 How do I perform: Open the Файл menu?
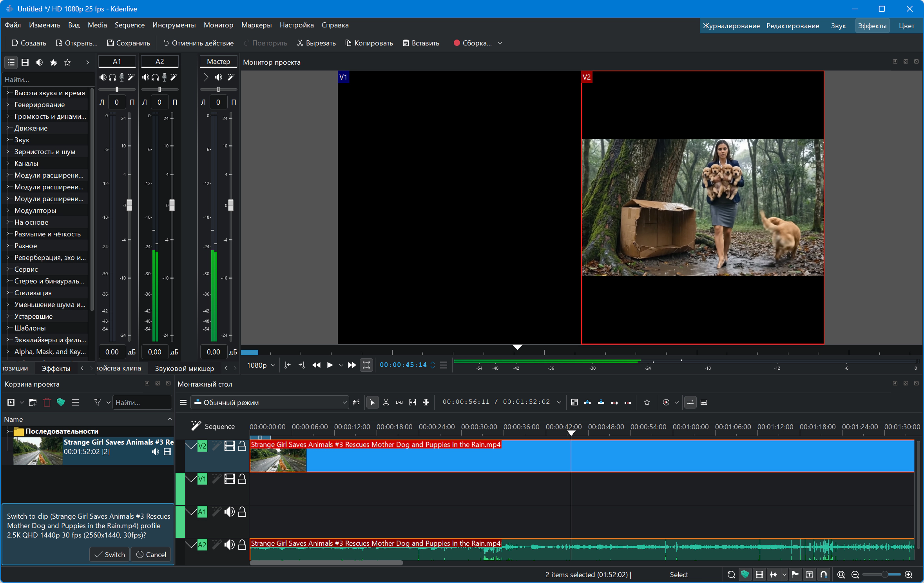point(13,25)
